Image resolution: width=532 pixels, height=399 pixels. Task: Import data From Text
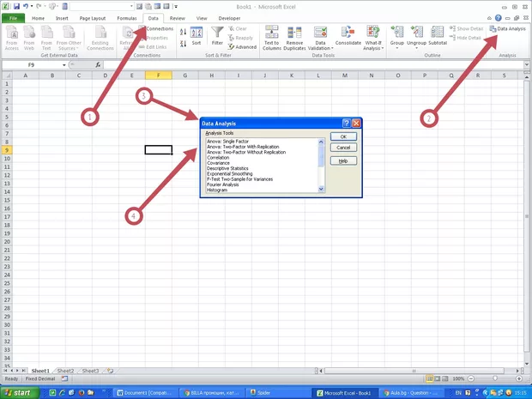point(46,39)
